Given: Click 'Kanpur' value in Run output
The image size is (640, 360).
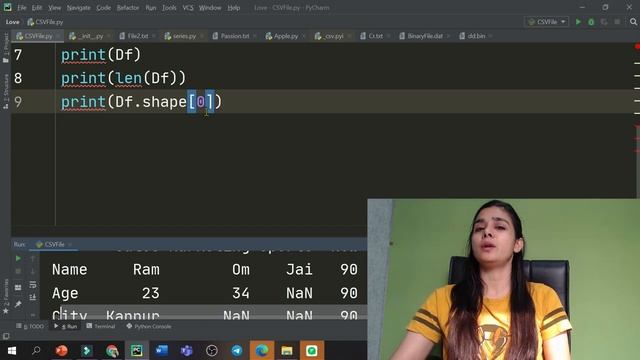Looking at the screenshot, I should click(133, 316).
